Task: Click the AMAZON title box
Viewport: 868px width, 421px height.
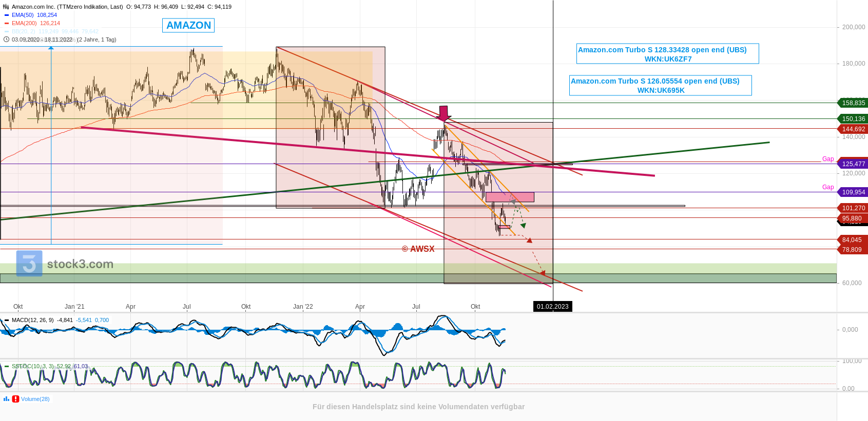Action: [188, 25]
